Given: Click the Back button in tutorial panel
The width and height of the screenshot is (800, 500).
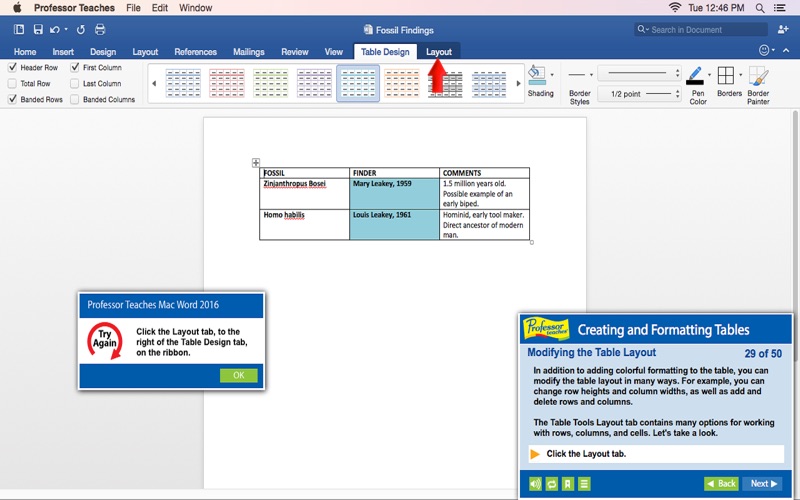Looking at the screenshot, I should (721, 484).
